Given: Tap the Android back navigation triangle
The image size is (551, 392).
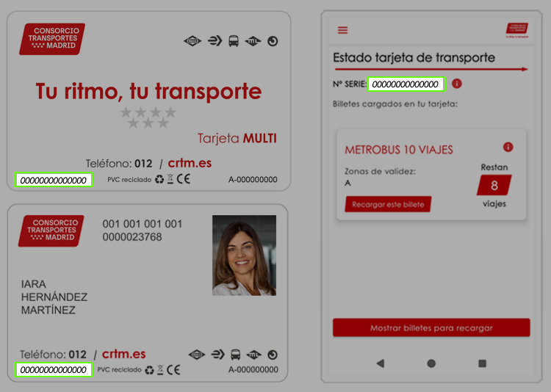Looking at the screenshot, I should point(381,363).
